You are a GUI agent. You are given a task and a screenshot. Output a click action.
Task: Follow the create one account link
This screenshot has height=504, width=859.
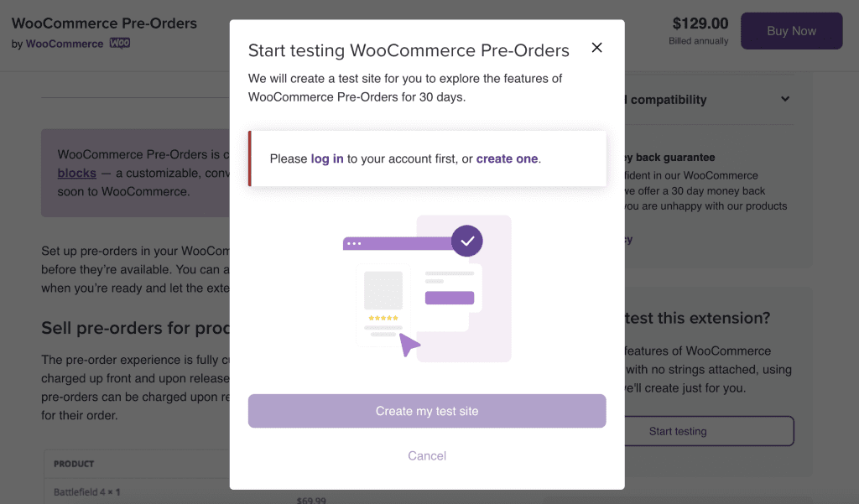point(507,158)
